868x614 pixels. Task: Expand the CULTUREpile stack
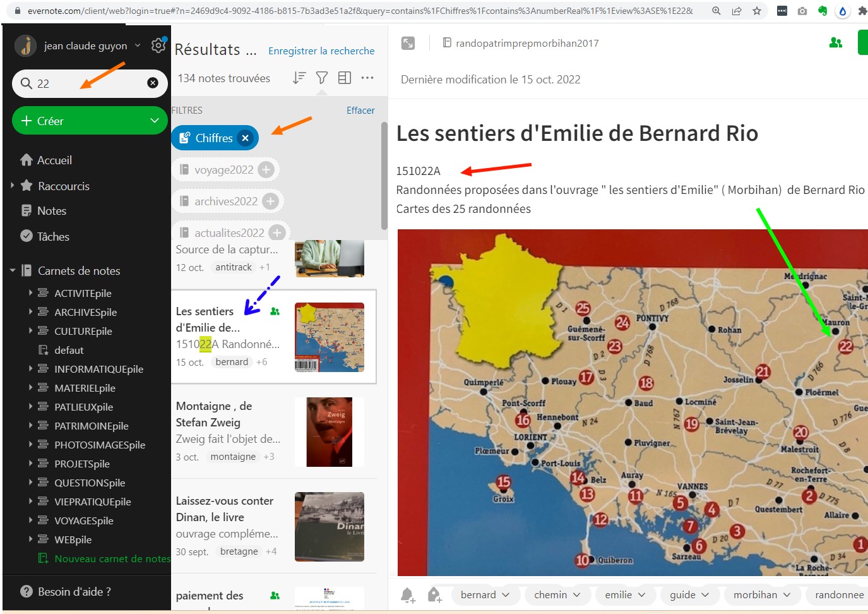pos(30,330)
